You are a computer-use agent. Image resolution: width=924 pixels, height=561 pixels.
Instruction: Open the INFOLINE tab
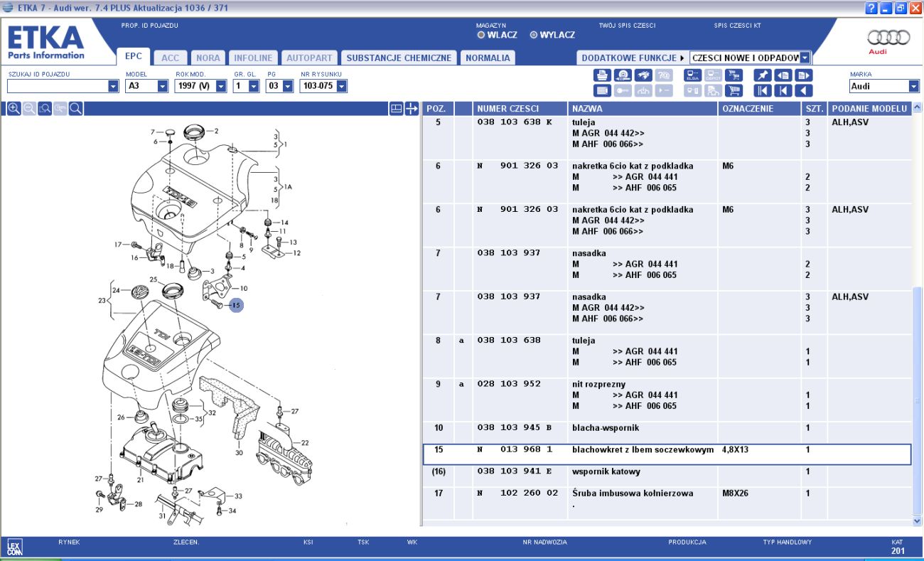point(253,58)
